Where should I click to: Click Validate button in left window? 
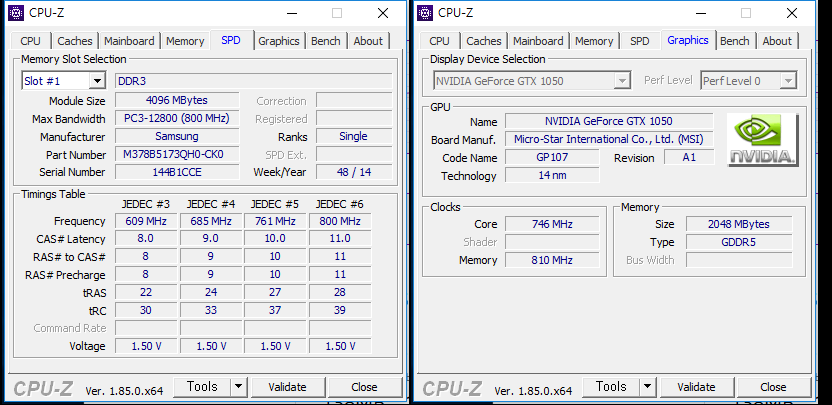click(x=287, y=387)
